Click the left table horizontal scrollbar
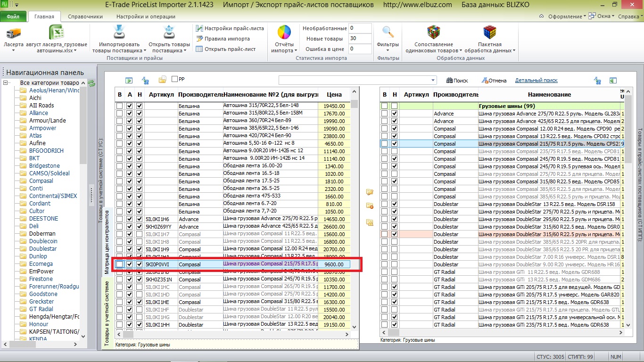This screenshot has height=362, width=644. (233, 334)
